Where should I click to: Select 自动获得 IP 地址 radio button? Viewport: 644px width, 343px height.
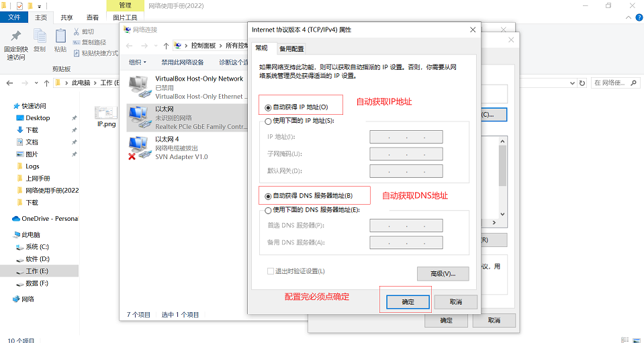[269, 107]
